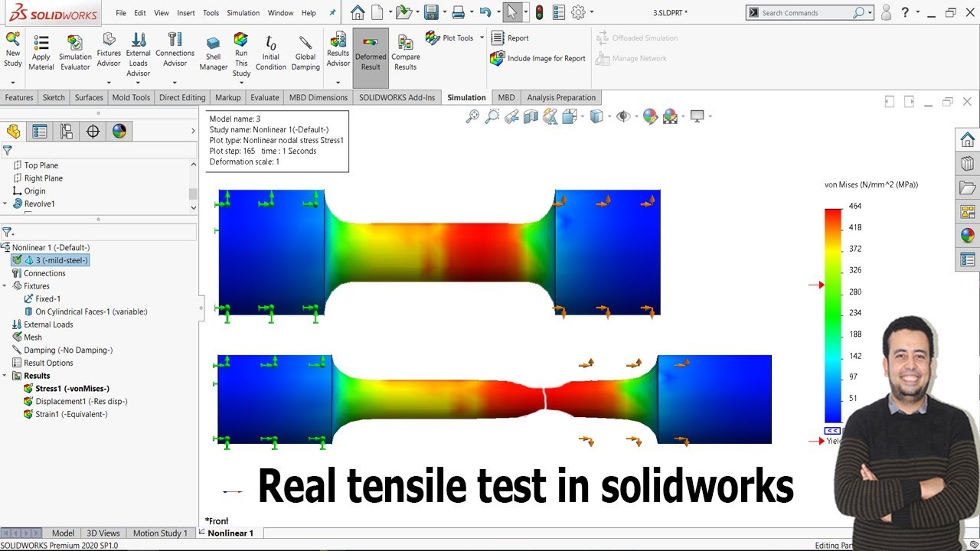
Task: Create a new document
Action: point(377,12)
